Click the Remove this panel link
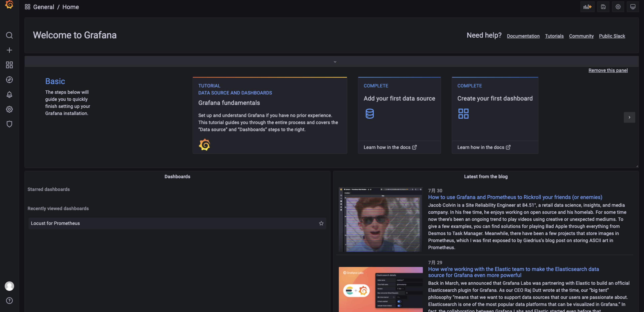 [608, 70]
